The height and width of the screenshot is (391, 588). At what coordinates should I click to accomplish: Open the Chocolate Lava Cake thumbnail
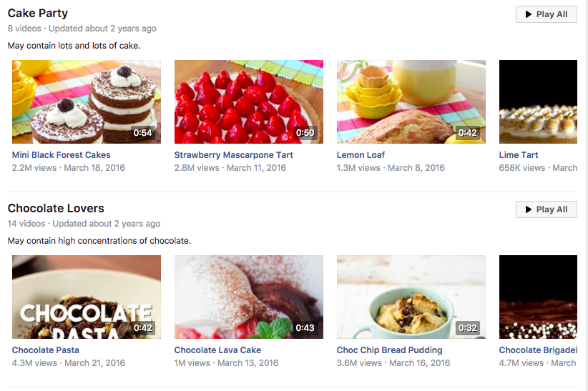[x=249, y=297]
